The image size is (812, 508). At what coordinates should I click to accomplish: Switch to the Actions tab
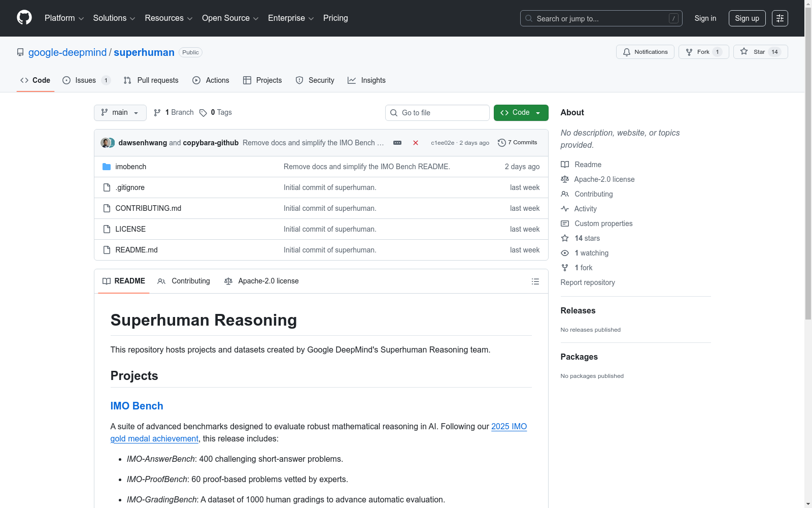click(211, 80)
